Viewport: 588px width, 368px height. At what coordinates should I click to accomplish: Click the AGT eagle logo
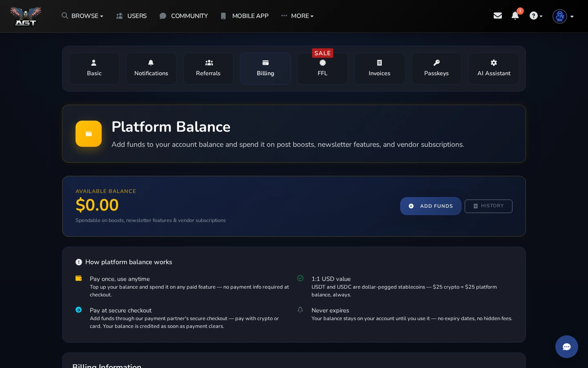tap(25, 16)
